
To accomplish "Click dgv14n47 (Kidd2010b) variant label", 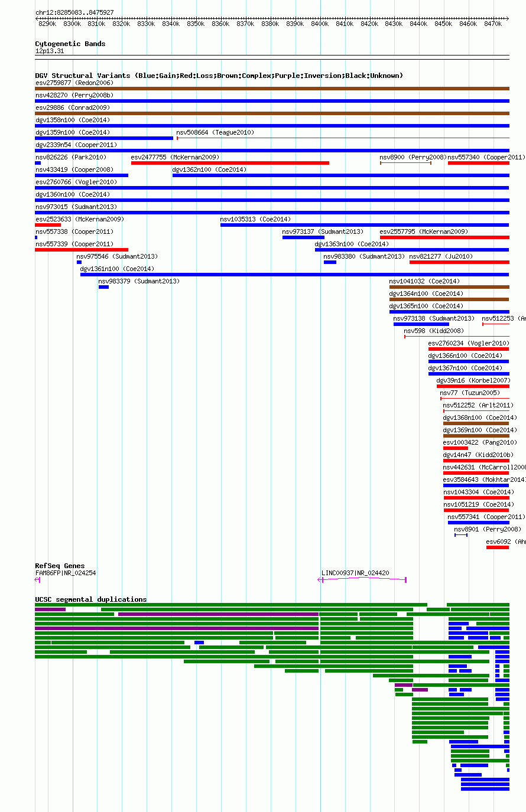I will coord(478,455).
